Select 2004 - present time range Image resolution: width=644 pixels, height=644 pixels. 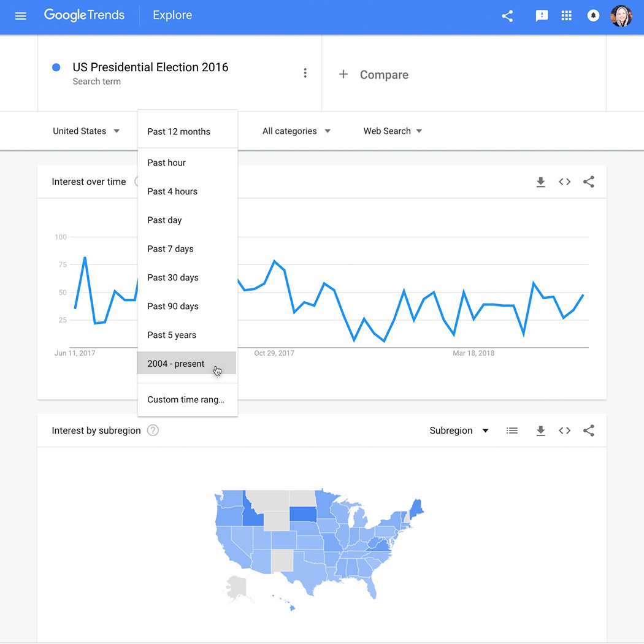186,363
